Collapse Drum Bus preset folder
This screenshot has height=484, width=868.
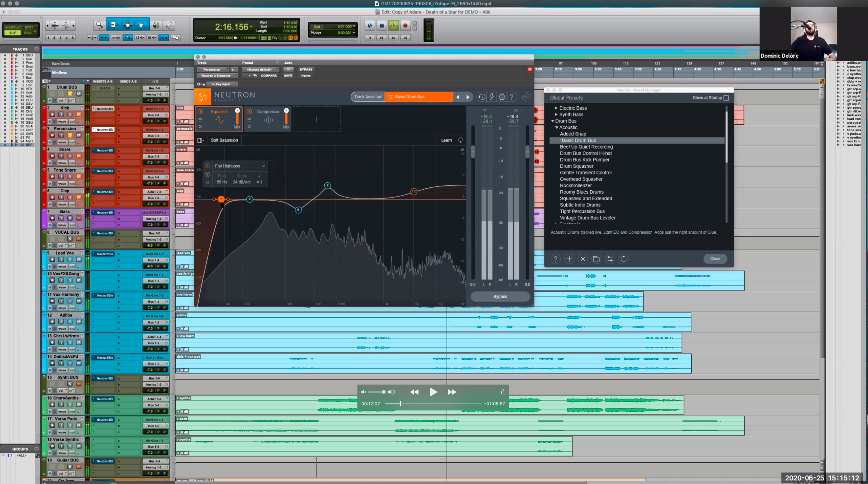(x=552, y=121)
